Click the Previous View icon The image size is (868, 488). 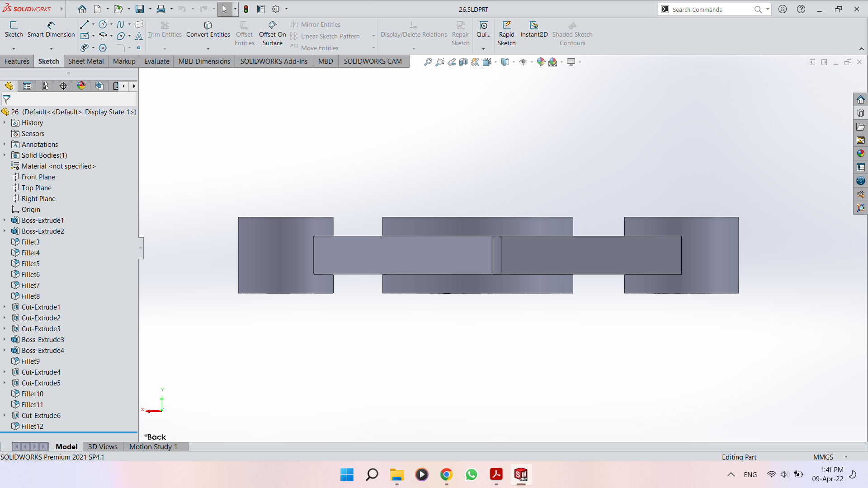point(451,62)
